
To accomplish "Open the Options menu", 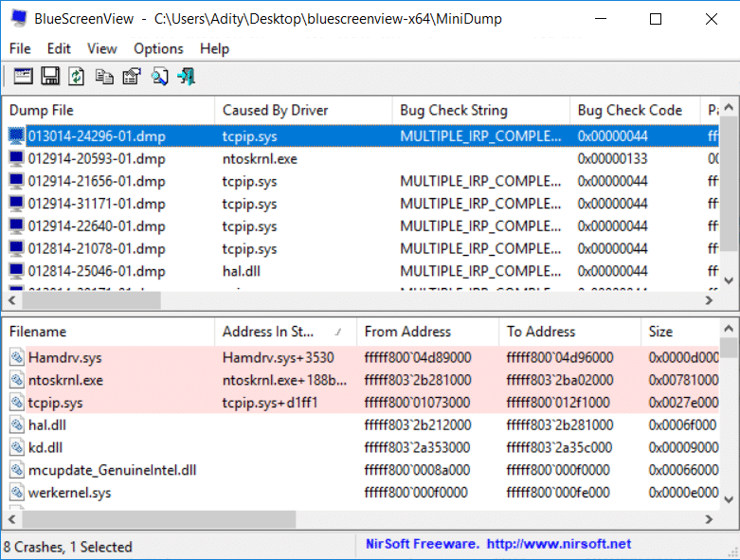I will click(158, 48).
